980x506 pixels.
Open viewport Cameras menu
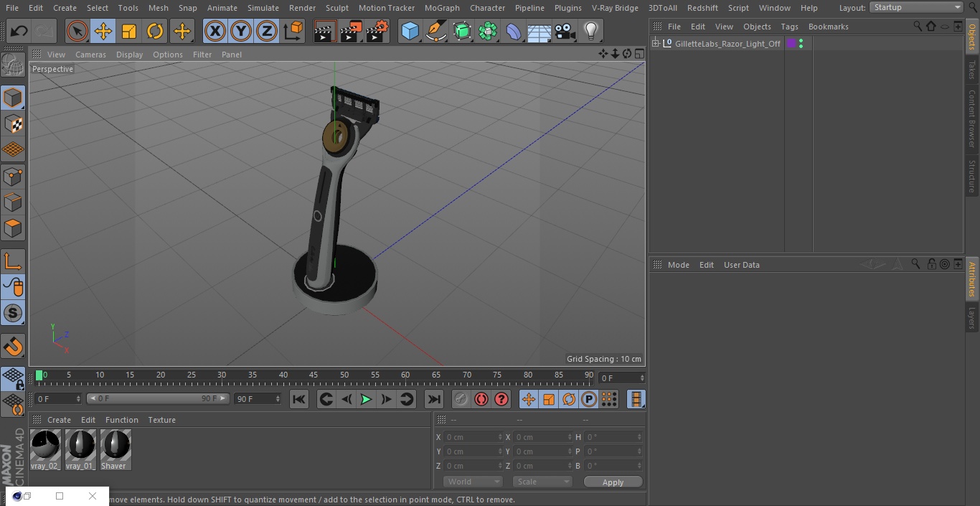point(90,55)
